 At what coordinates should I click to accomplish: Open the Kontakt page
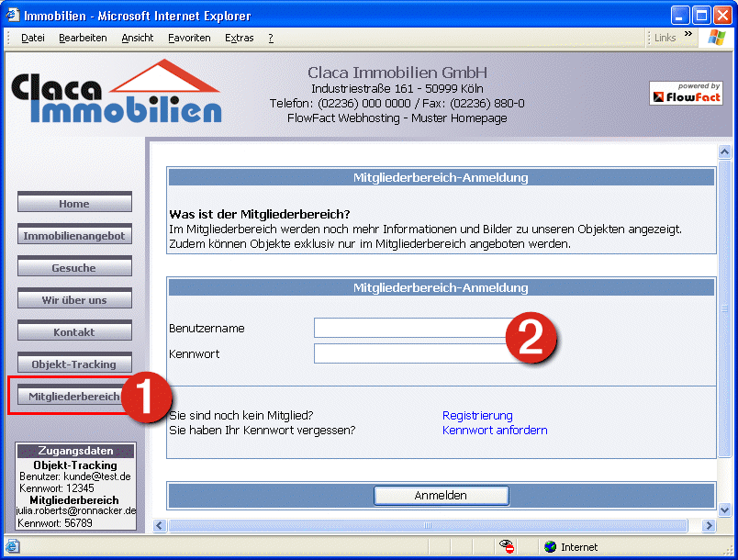74,330
